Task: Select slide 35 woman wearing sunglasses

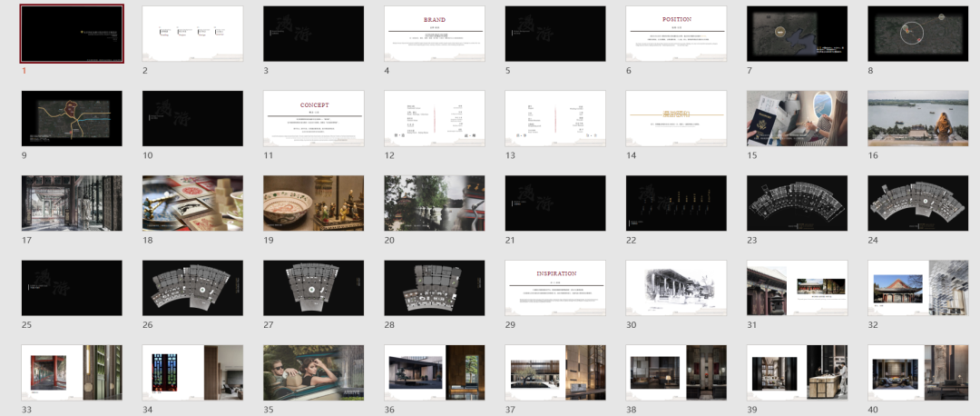Action: click(x=314, y=372)
